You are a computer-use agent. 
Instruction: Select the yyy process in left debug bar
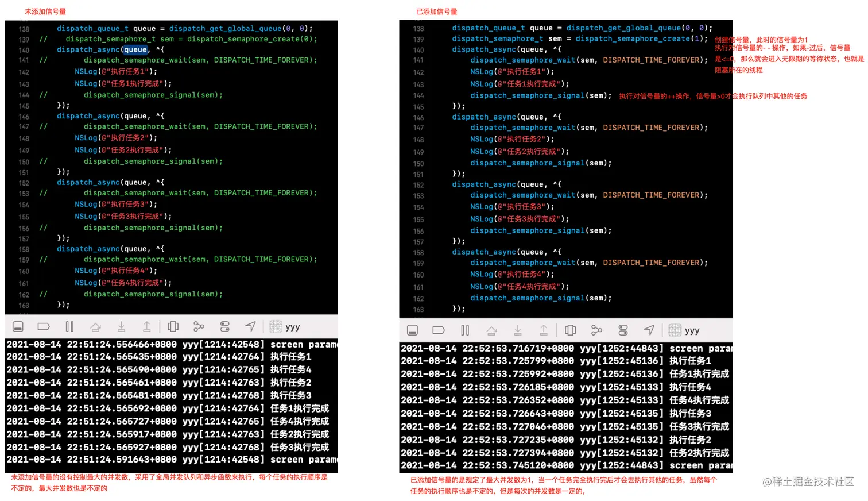[x=285, y=327]
